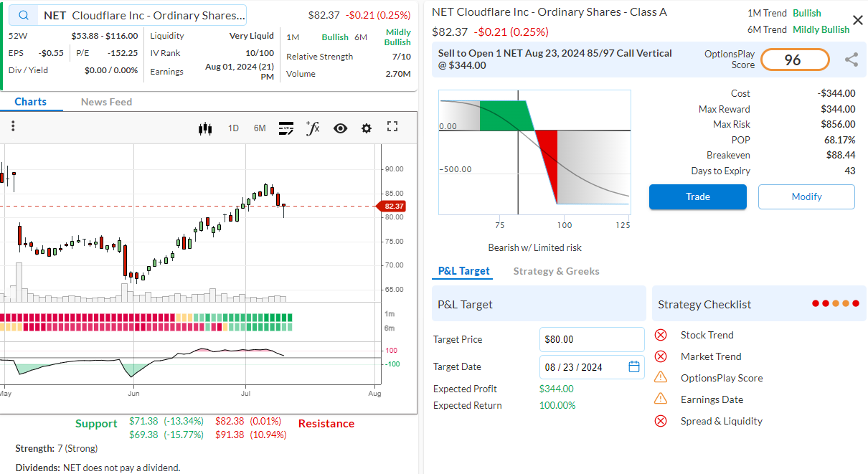Click the ticker search magnifier icon
This screenshot has height=474, width=868.
pyautogui.click(x=25, y=15)
